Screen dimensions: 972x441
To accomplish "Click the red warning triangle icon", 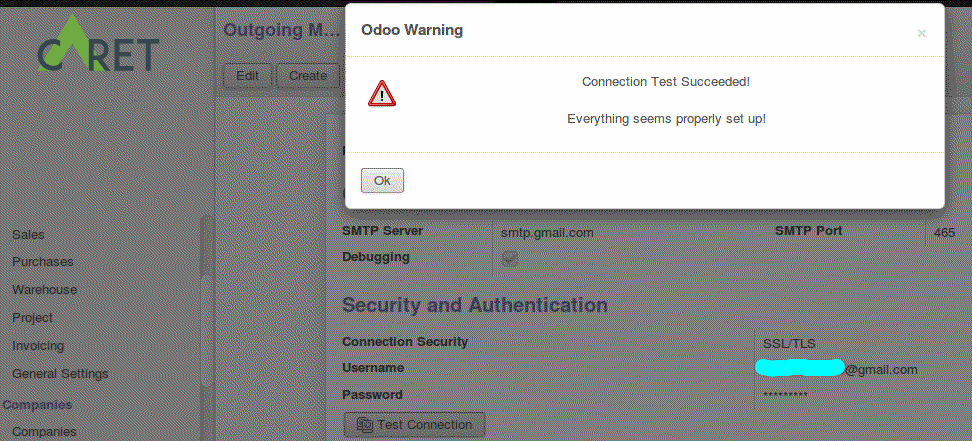I will point(382,94).
